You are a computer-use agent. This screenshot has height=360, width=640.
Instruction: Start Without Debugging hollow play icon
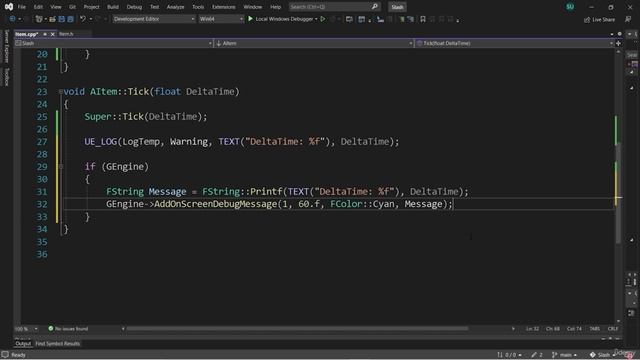[x=323, y=19]
